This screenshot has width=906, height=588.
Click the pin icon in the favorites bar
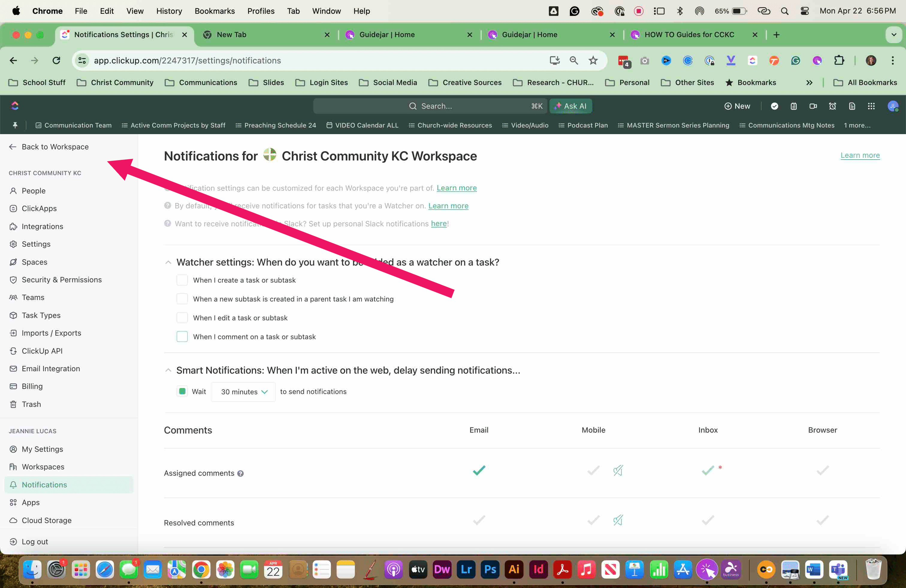[x=15, y=125]
